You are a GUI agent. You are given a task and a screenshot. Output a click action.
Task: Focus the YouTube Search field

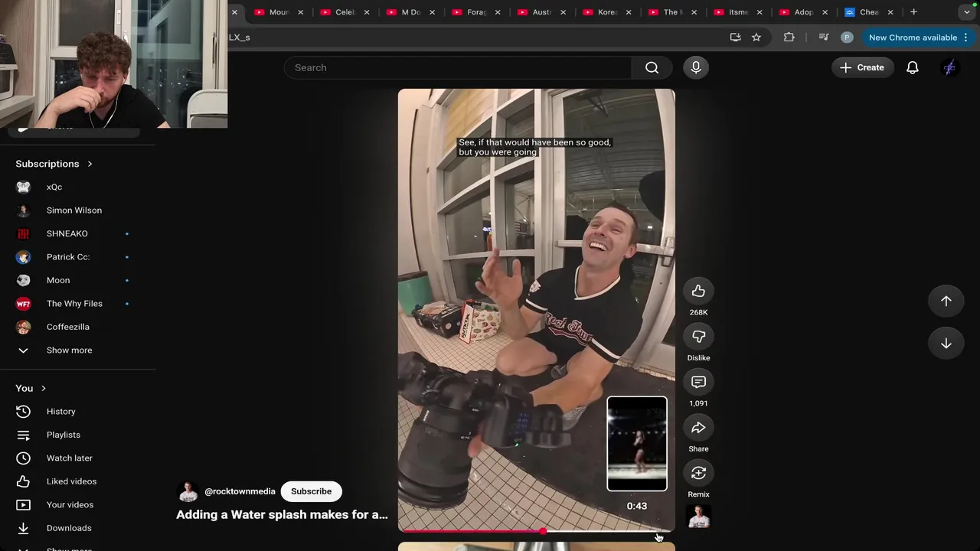coord(458,67)
